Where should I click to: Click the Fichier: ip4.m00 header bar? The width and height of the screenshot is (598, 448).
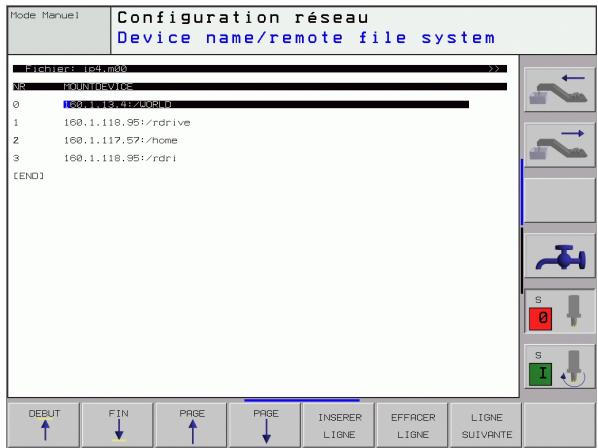260,69
